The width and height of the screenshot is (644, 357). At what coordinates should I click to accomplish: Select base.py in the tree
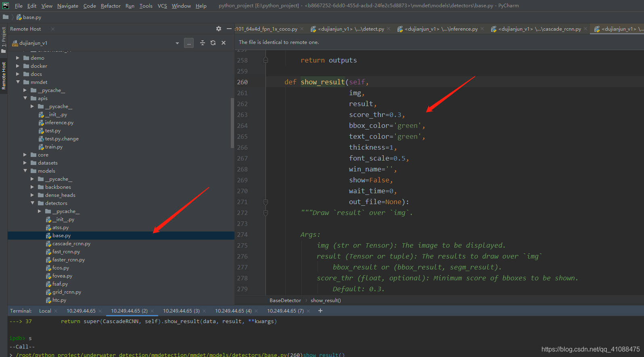coord(61,236)
